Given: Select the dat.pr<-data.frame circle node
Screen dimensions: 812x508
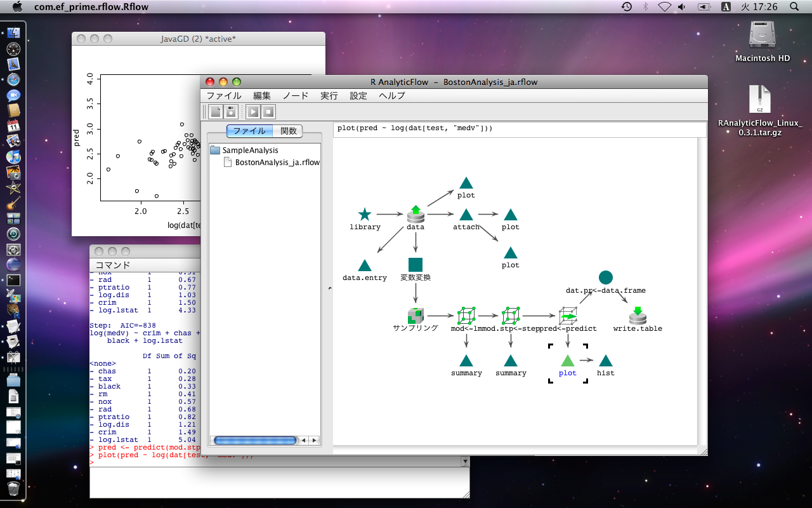Looking at the screenshot, I should [606, 277].
